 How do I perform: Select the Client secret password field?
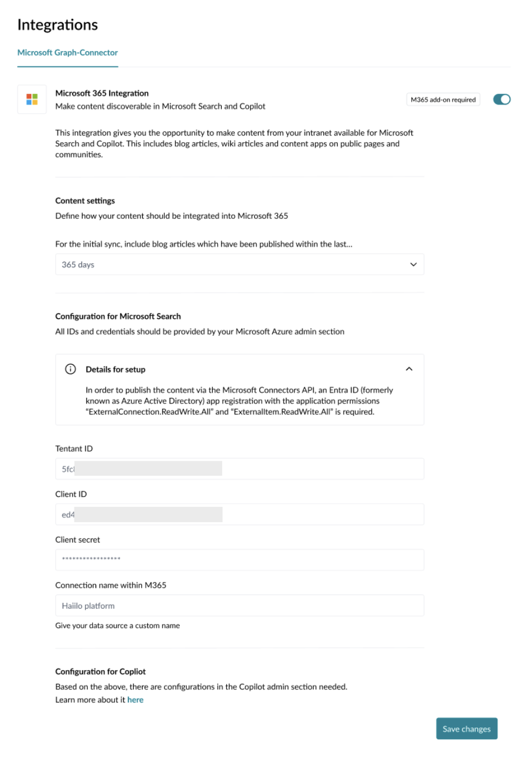coord(239,560)
